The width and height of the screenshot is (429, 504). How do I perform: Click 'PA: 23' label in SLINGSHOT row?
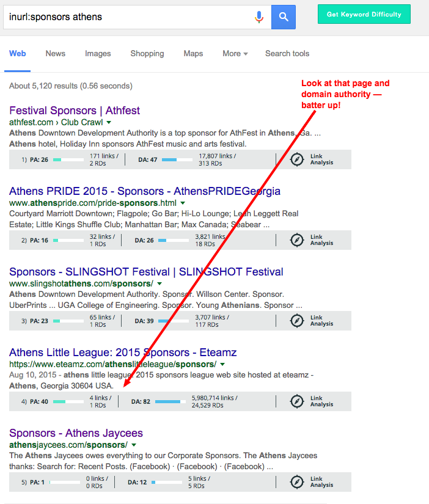pos(39,321)
